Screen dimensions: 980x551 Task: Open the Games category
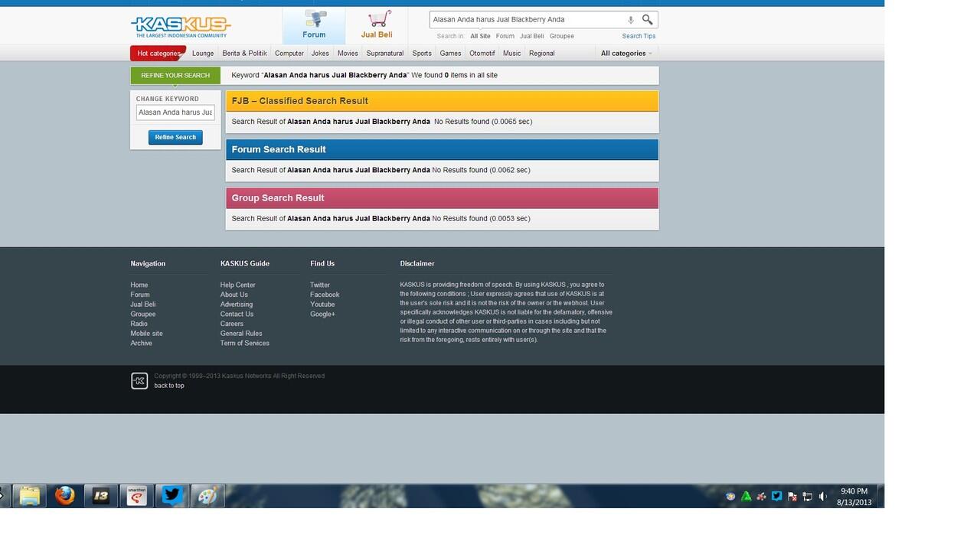(450, 54)
